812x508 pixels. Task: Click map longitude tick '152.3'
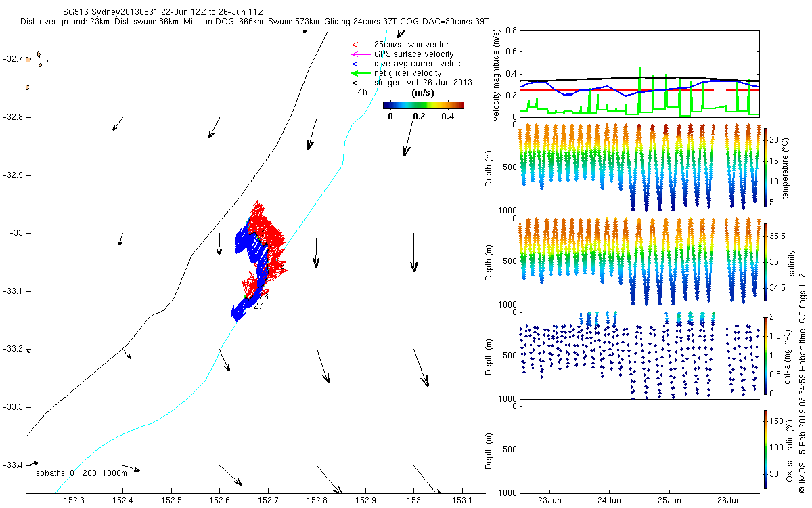tap(74, 501)
